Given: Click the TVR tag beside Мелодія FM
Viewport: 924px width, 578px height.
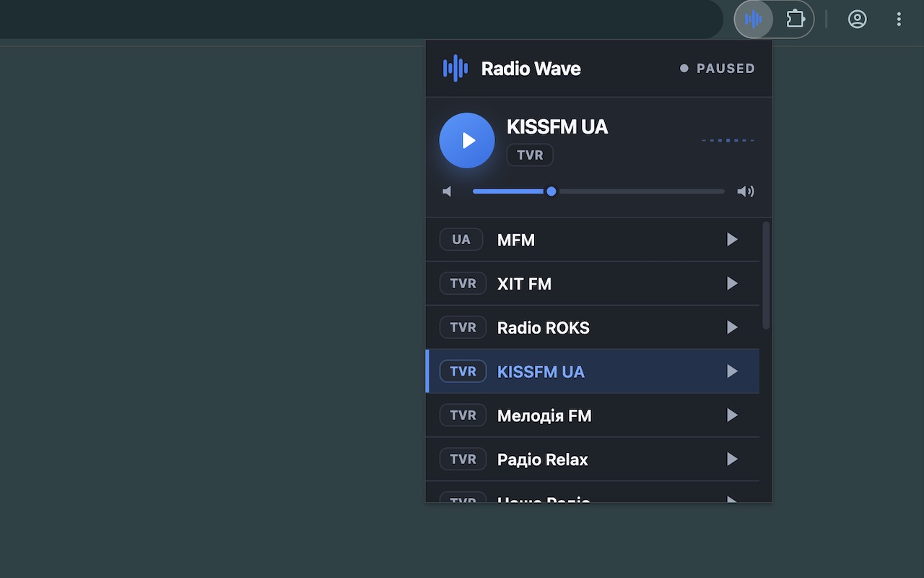Looking at the screenshot, I should point(463,415).
